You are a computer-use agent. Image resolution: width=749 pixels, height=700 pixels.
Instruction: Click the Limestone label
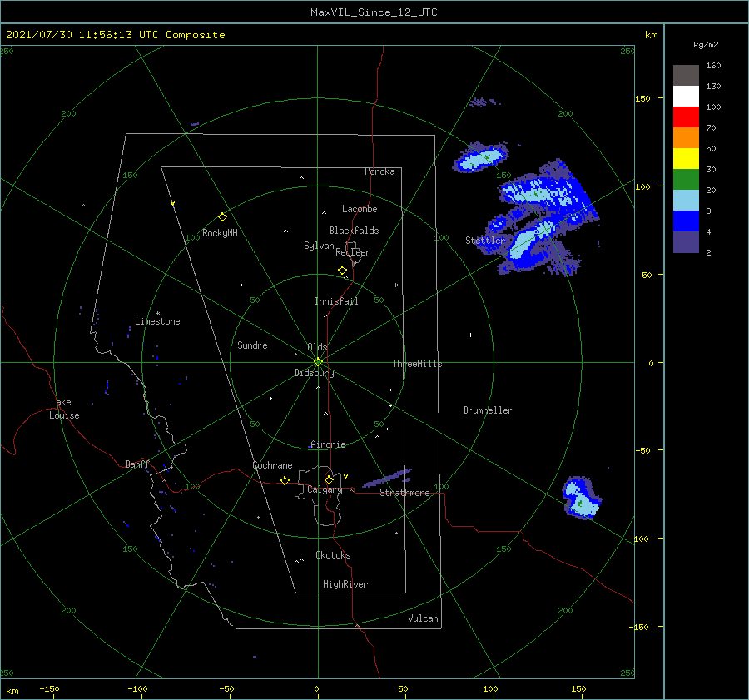click(157, 321)
